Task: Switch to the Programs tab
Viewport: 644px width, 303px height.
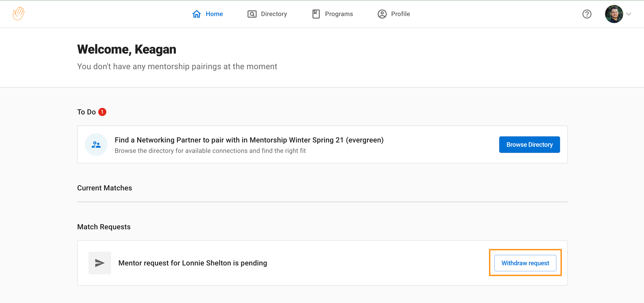Action: pyautogui.click(x=332, y=14)
